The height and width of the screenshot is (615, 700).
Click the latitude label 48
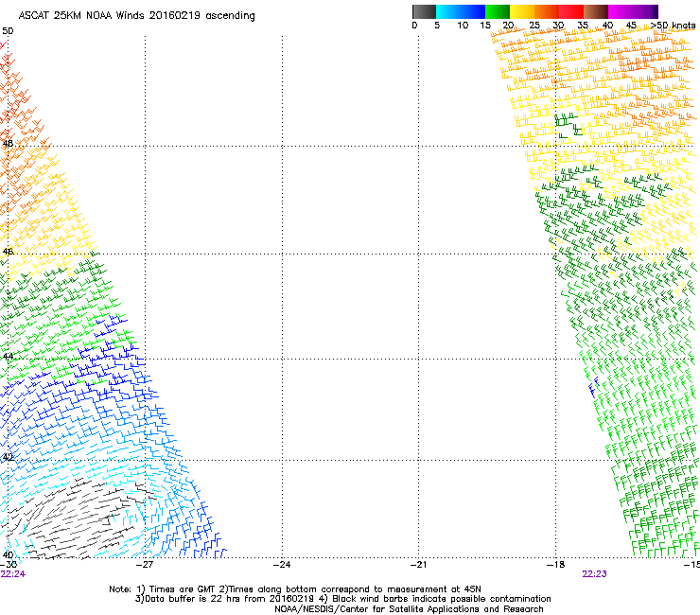8,144
